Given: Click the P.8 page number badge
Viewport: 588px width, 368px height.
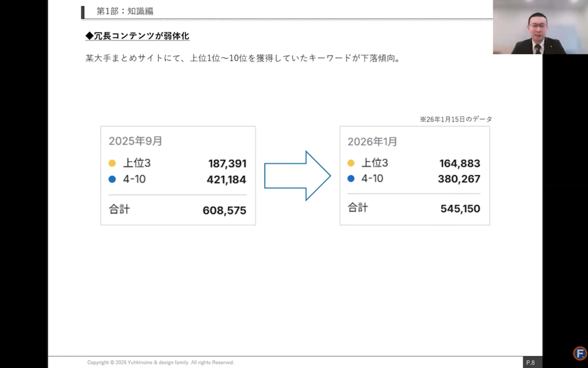Looking at the screenshot, I should [x=531, y=362].
